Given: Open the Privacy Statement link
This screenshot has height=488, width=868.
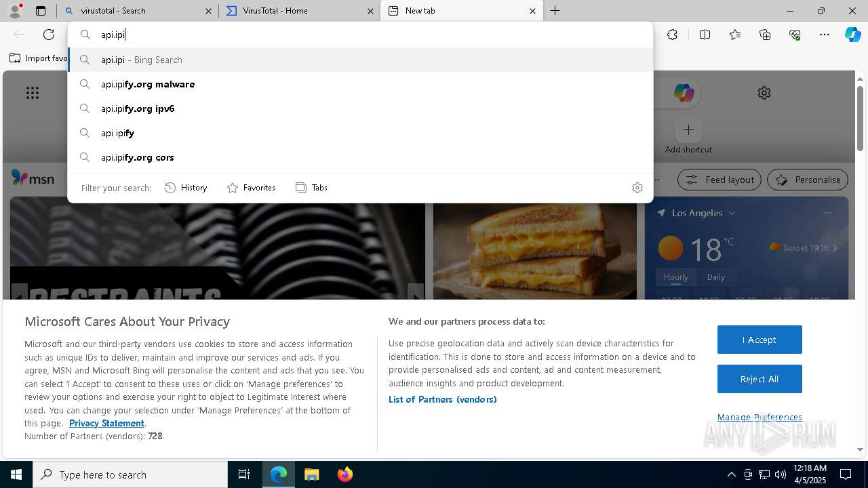Looking at the screenshot, I should pyautogui.click(x=106, y=423).
